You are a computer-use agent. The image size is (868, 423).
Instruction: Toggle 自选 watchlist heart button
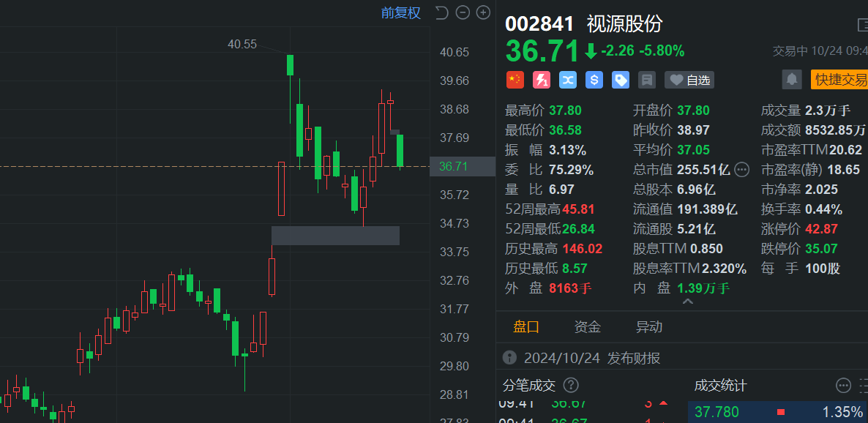pyautogui.click(x=689, y=80)
